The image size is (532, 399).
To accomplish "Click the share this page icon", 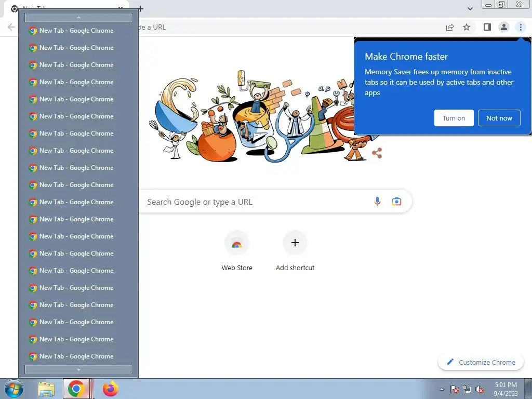I will (450, 27).
